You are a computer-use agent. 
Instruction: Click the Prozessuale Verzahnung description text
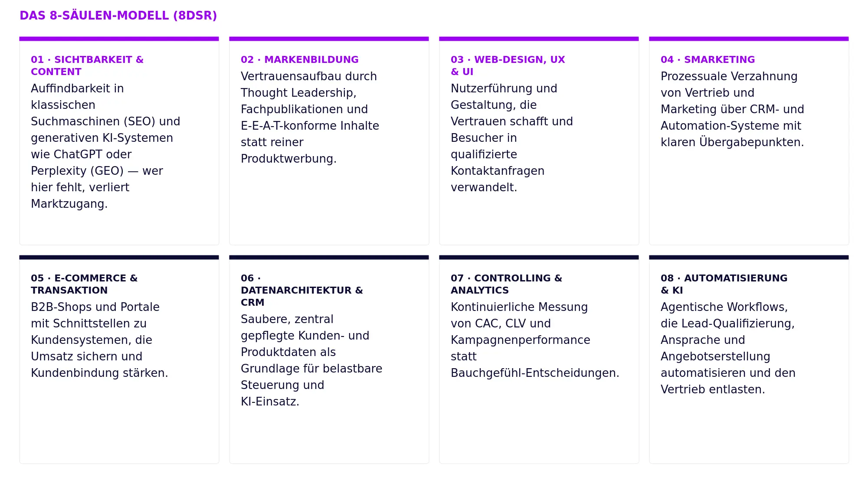pyautogui.click(x=732, y=109)
